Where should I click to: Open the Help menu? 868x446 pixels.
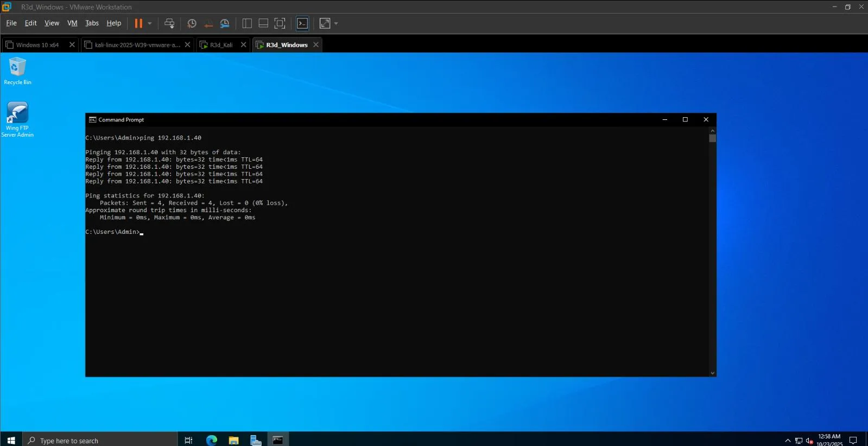[113, 23]
